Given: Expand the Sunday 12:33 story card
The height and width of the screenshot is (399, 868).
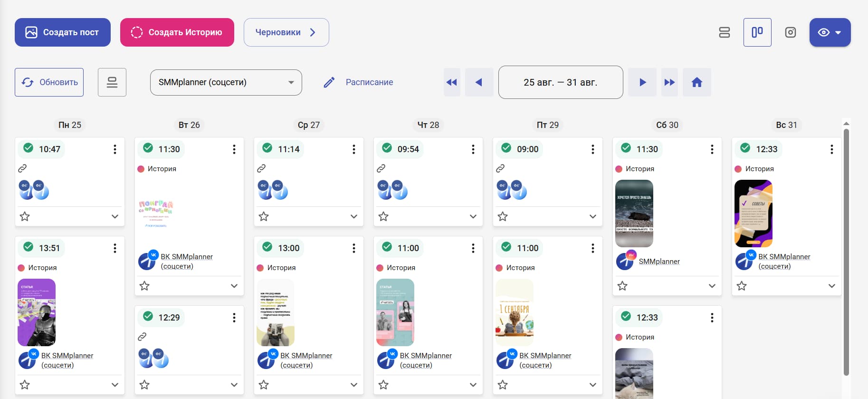Looking at the screenshot, I should [832, 286].
